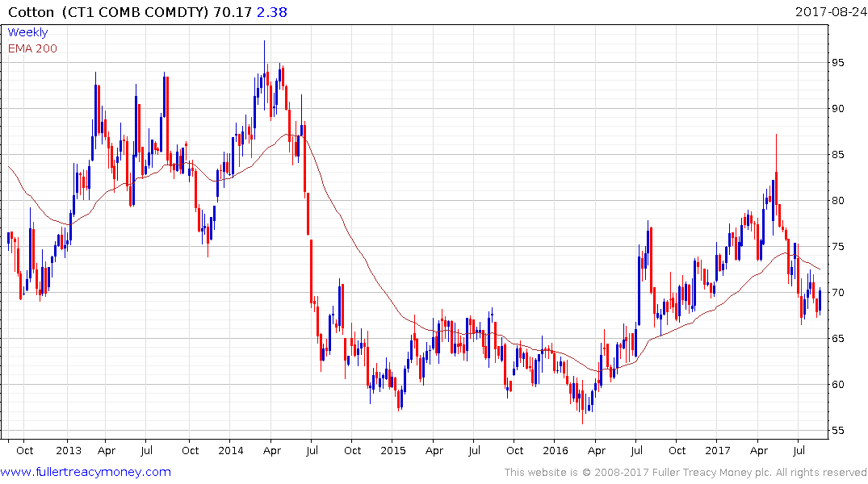Screen dimensions: 868x484
Task: Click the Fuller Treacy Money copyright notice
Action: [686, 472]
